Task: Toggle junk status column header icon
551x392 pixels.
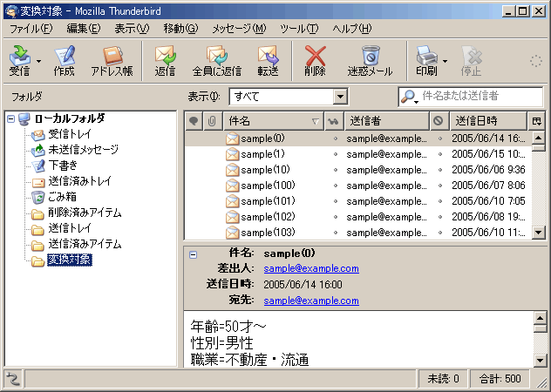Action: click(438, 121)
